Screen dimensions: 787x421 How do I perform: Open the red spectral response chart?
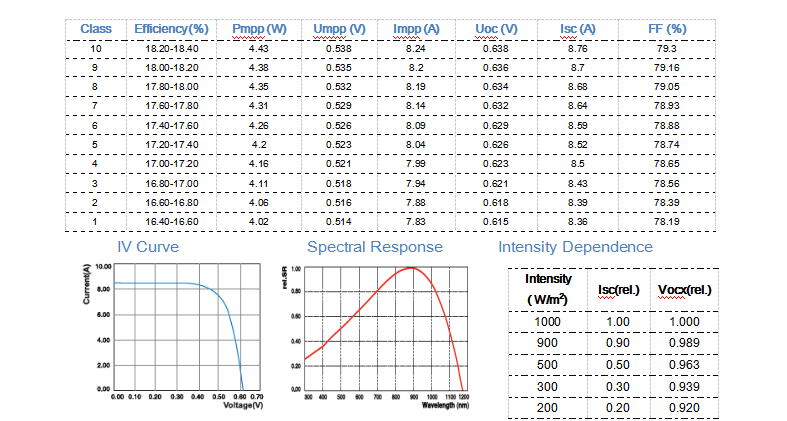pos(385,330)
